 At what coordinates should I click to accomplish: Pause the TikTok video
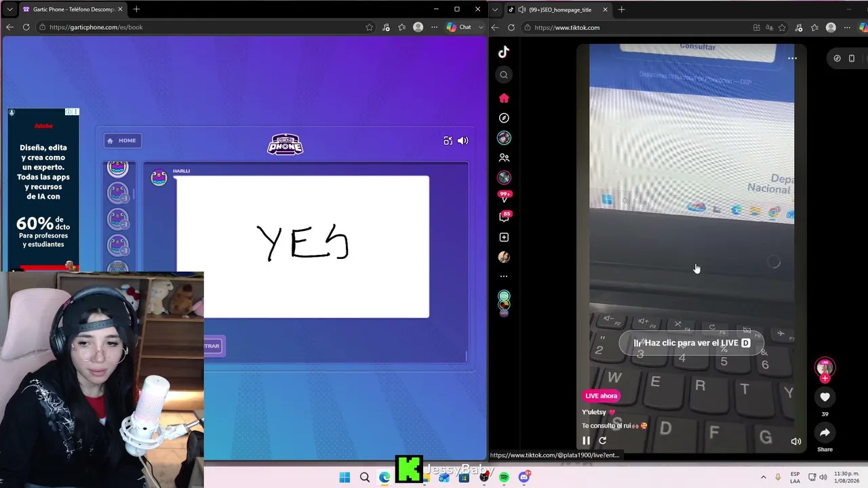pyautogui.click(x=586, y=441)
